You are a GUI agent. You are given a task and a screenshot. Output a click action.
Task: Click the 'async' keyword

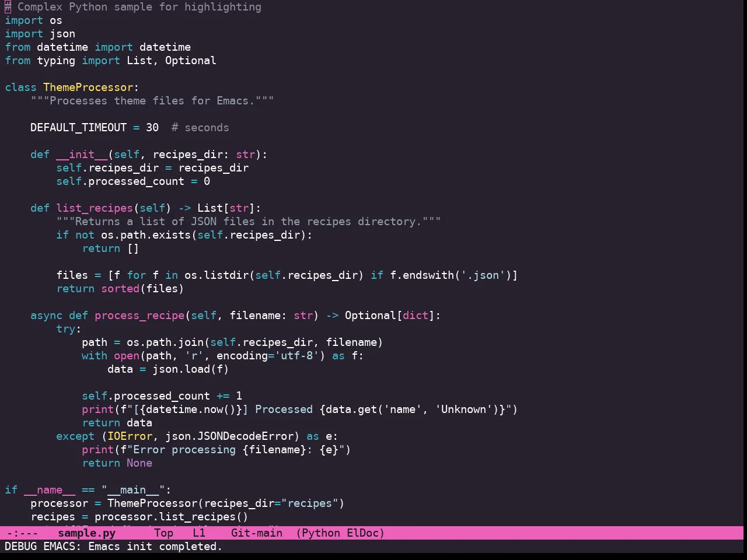(x=46, y=316)
